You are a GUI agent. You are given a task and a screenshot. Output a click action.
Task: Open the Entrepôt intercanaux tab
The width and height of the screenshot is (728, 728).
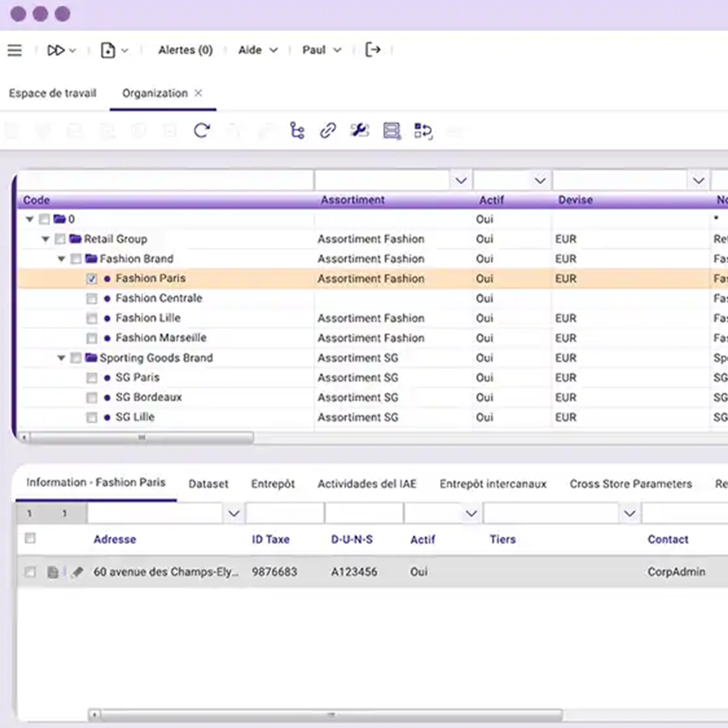coord(493,484)
